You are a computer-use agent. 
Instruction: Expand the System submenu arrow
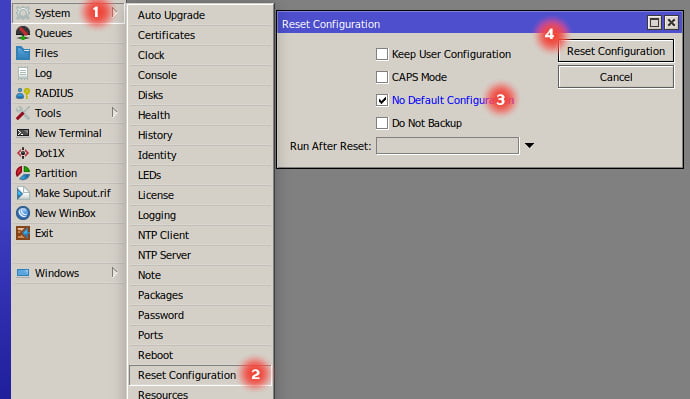click(115, 13)
